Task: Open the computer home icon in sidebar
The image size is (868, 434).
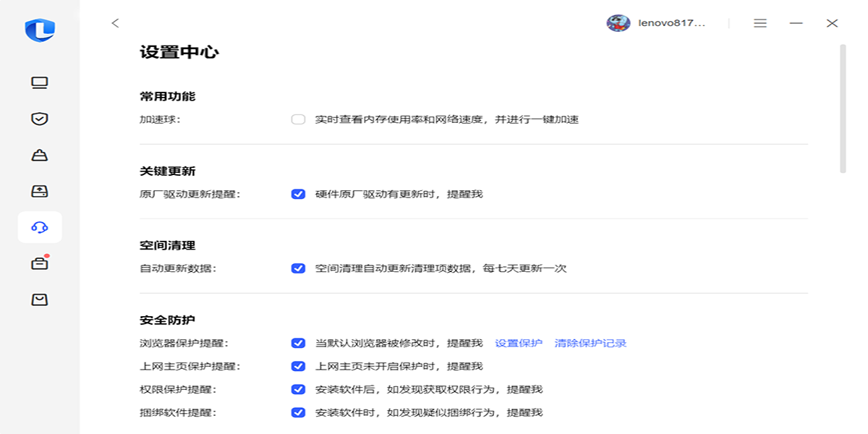Action: tap(40, 82)
